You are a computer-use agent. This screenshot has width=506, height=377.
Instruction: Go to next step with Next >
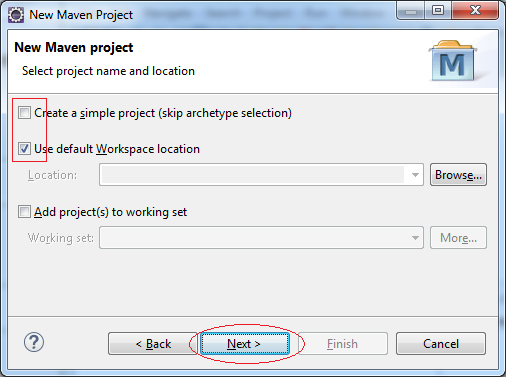[245, 343]
